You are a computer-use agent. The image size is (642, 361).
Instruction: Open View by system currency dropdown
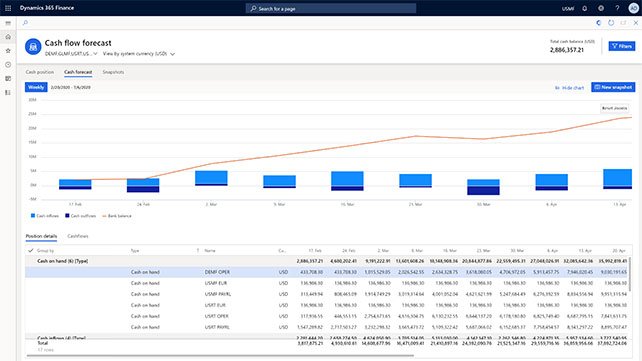pos(139,54)
